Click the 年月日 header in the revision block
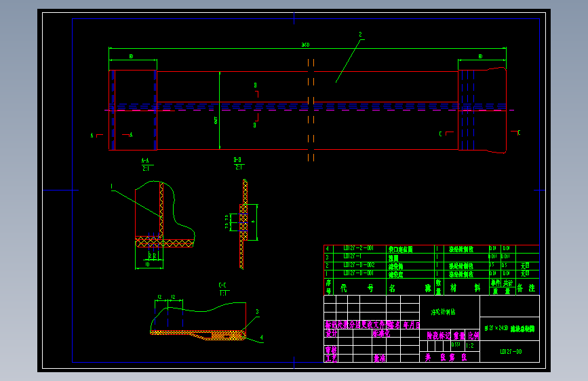588x381 pixels. coord(412,325)
